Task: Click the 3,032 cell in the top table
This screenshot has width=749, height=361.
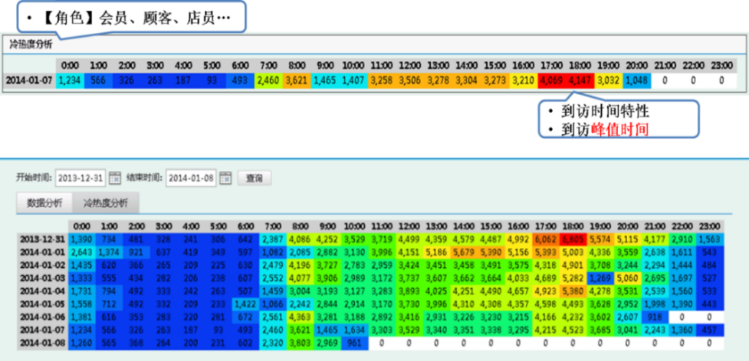Action: pyautogui.click(x=609, y=80)
